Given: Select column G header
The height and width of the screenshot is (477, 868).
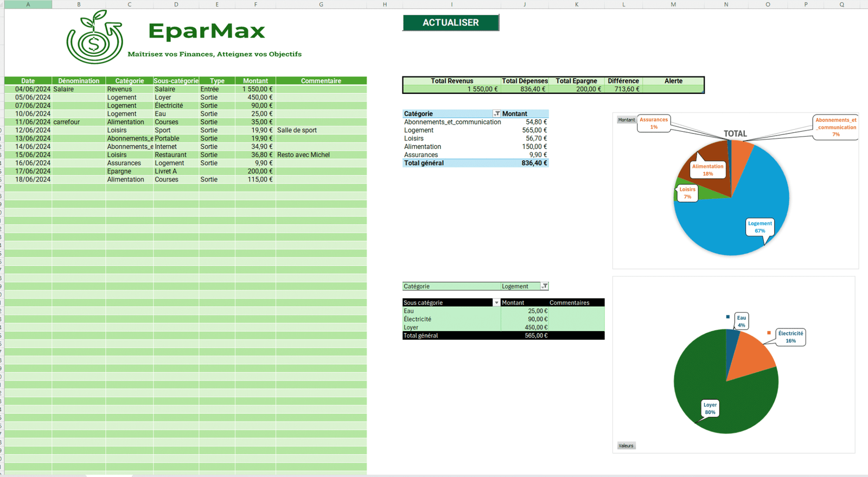Looking at the screenshot, I should tap(321, 4).
